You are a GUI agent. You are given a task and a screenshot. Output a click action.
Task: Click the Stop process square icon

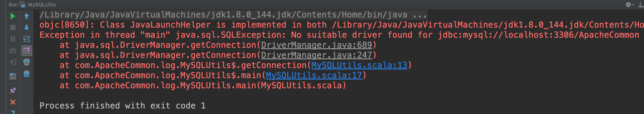pyautogui.click(x=13, y=28)
